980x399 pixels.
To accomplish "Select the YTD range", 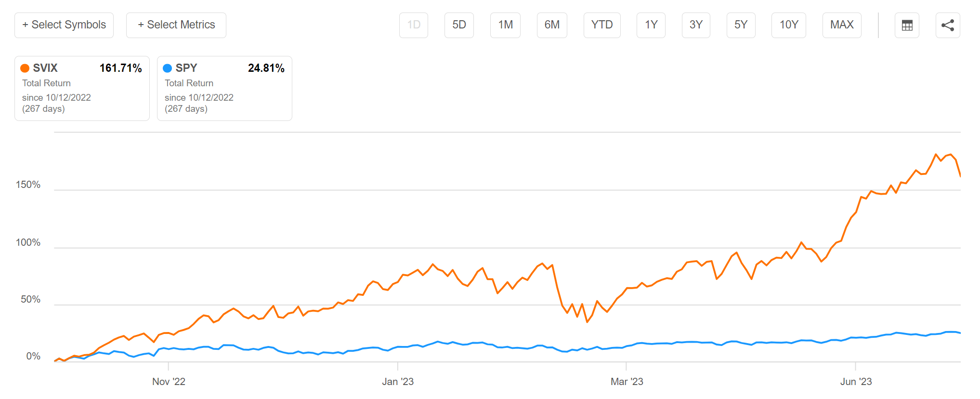I will pyautogui.click(x=601, y=25).
